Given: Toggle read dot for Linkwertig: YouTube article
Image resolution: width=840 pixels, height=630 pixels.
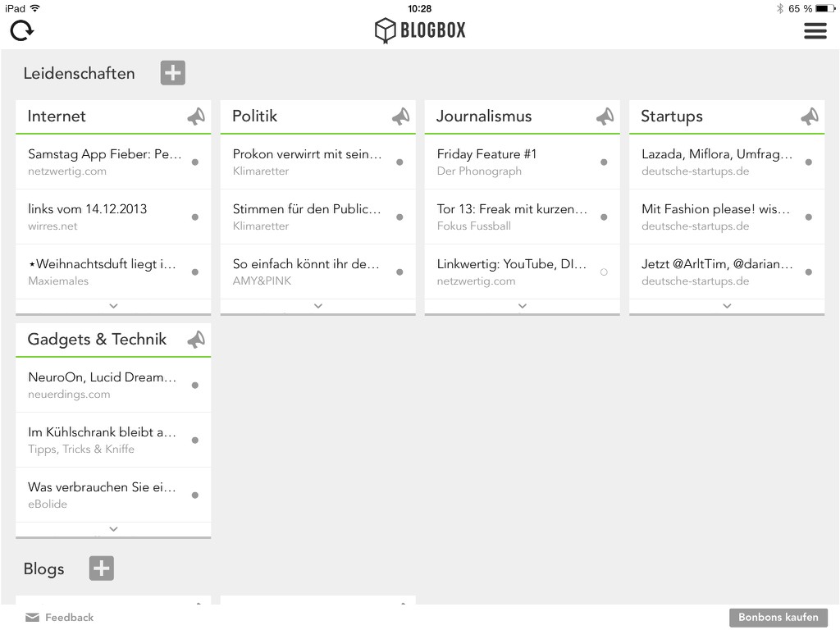Looking at the screenshot, I should [604, 272].
